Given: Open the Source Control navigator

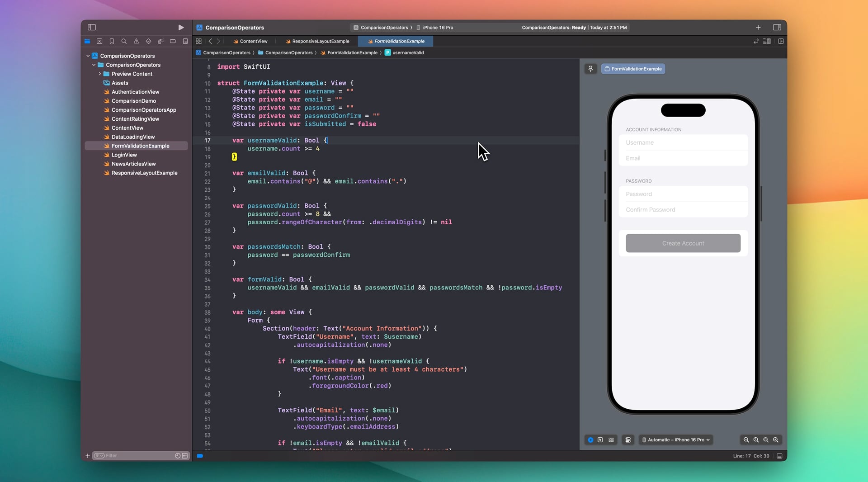Looking at the screenshot, I should [x=99, y=41].
